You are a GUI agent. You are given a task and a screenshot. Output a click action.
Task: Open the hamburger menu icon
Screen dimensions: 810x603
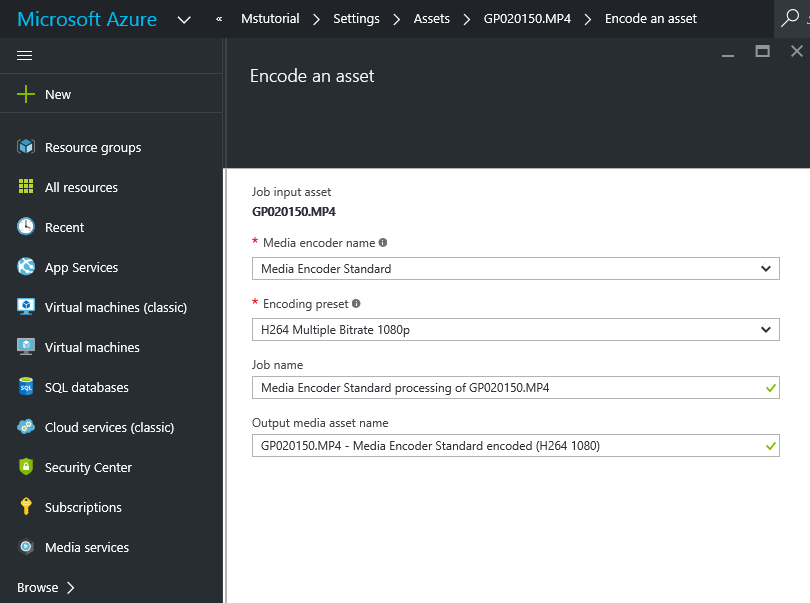tap(24, 55)
